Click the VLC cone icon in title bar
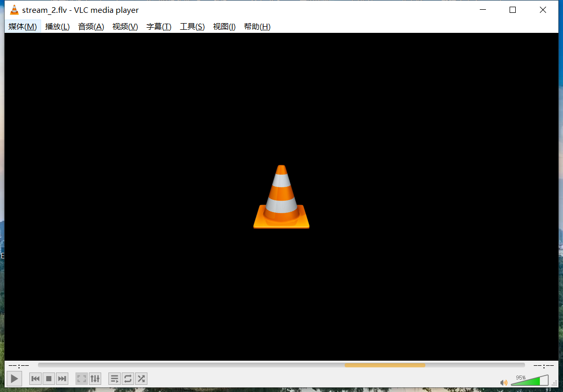Screen dimensions: 563x392 (x=14, y=10)
